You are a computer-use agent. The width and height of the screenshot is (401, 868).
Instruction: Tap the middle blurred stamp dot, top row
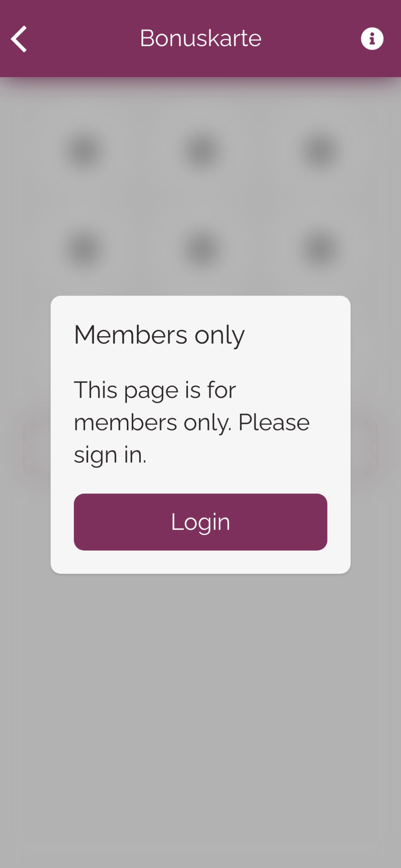pos(200,151)
